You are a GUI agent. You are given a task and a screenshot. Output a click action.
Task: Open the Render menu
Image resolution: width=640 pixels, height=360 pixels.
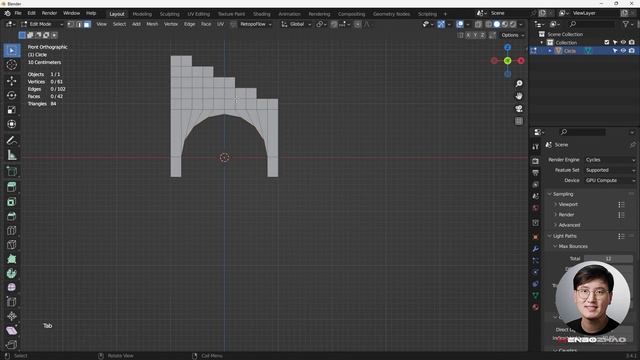pyautogui.click(x=49, y=13)
